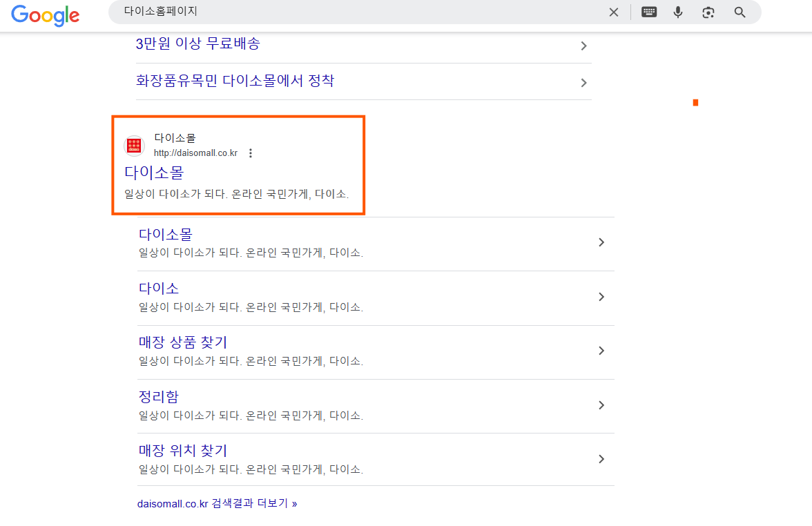Submit search with the magnifier icon

point(739,12)
